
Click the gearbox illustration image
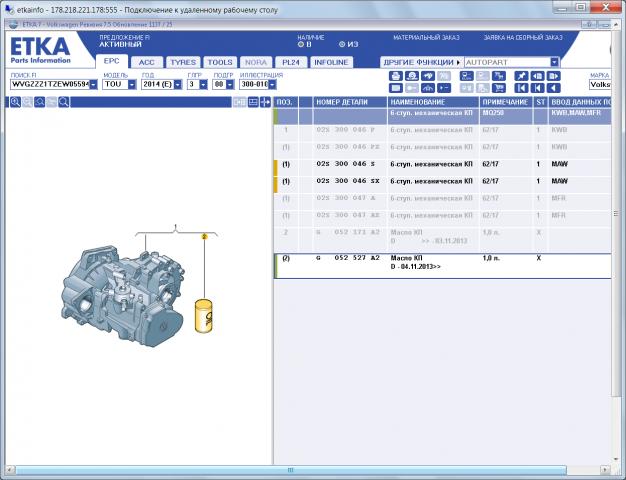[123, 297]
